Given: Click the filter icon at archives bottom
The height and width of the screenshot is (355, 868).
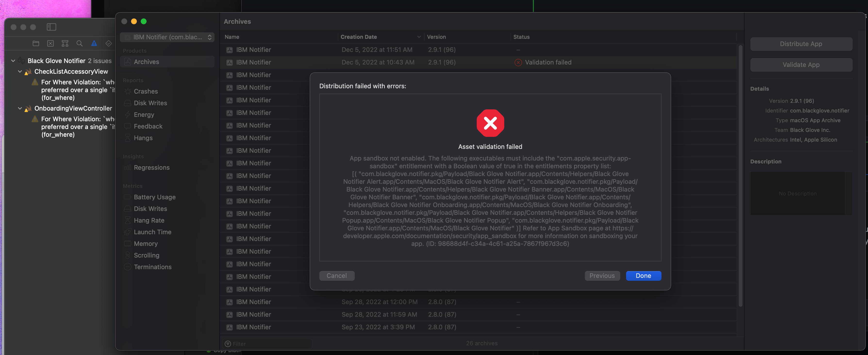Looking at the screenshot, I should tap(228, 344).
